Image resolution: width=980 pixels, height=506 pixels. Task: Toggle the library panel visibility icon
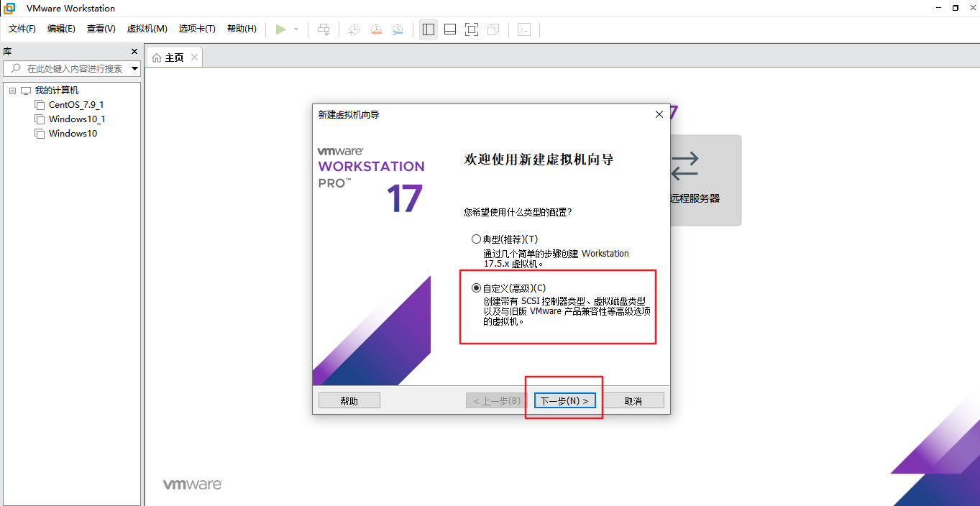click(x=428, y=29)
